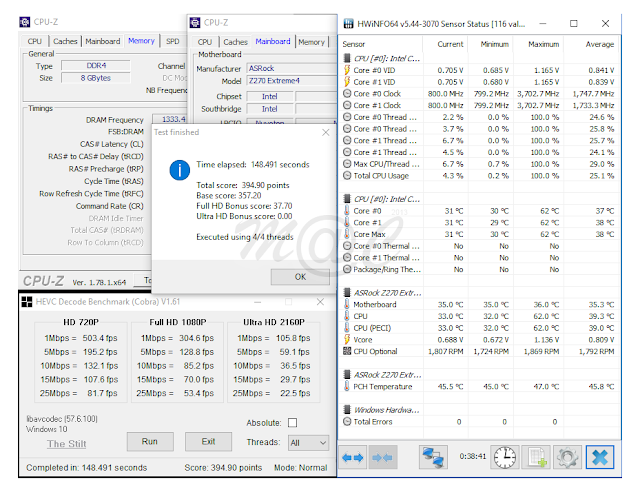
Task: Click HWiNFO collapse-columns arrows icon
Action: 383,457
